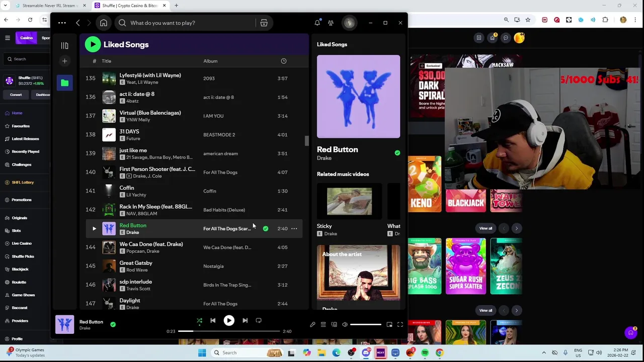Open Spotify from Windows taskbar
The width and height of the screenshot is (644, 362).
(x=425, y=353)
